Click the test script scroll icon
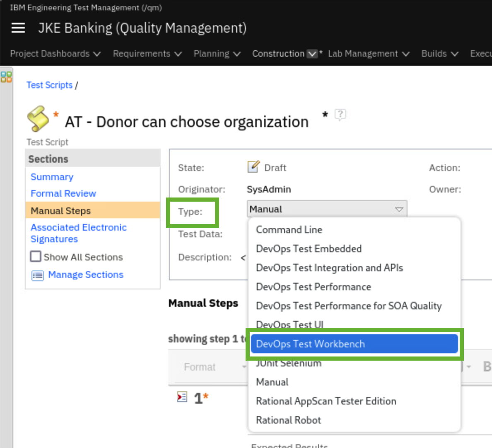Image resolution: width=492 pixels, height=448 pixels. coord(38,118)
